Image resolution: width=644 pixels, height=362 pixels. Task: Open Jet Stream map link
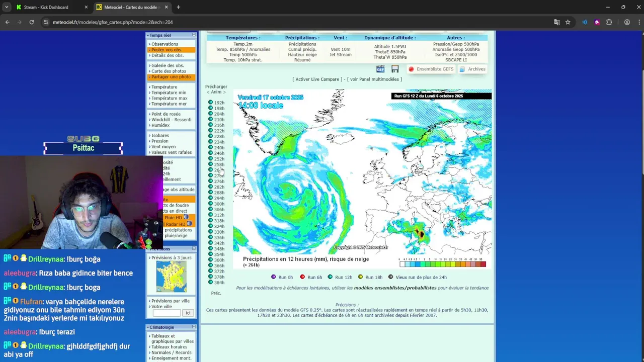coord(341,55)
